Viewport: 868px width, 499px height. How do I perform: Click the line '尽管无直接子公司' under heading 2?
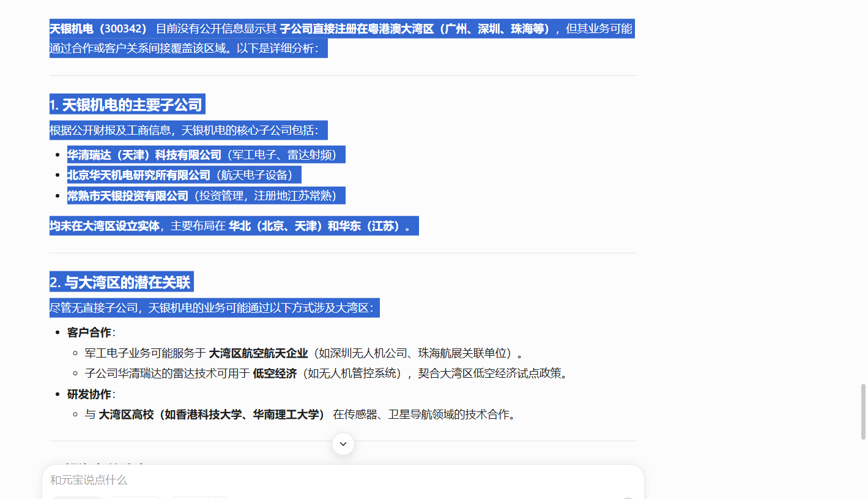[x=94, y=307]
